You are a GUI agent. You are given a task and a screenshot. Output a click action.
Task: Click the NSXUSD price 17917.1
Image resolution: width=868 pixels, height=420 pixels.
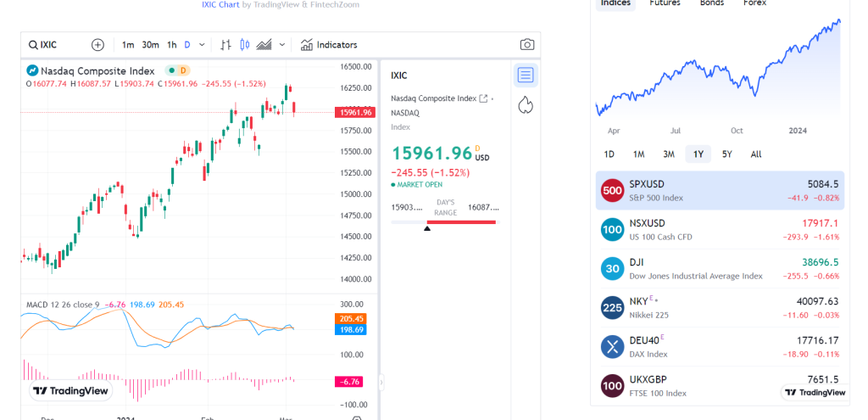point(821,223)
